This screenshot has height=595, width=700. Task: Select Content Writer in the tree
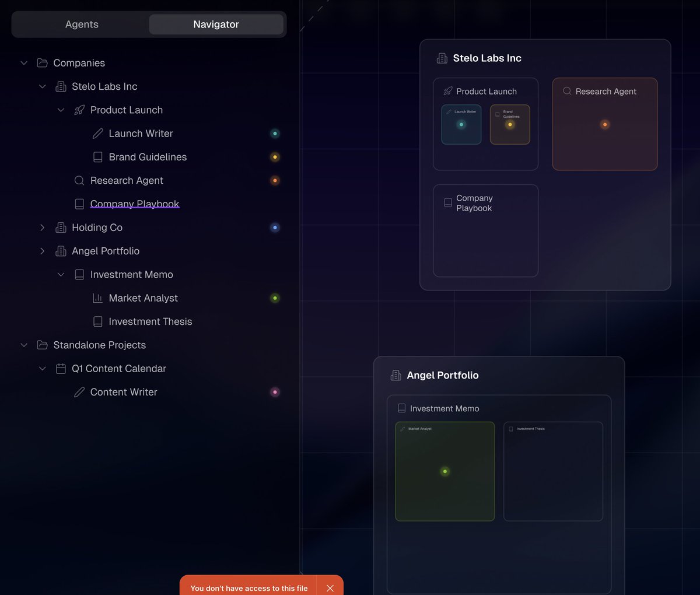tap(124, 392)
